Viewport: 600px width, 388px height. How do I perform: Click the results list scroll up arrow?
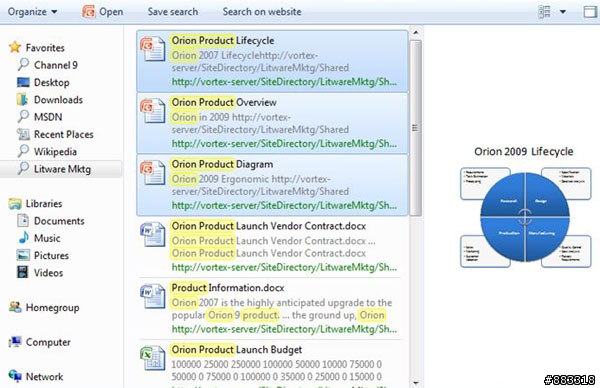point(416,33)
